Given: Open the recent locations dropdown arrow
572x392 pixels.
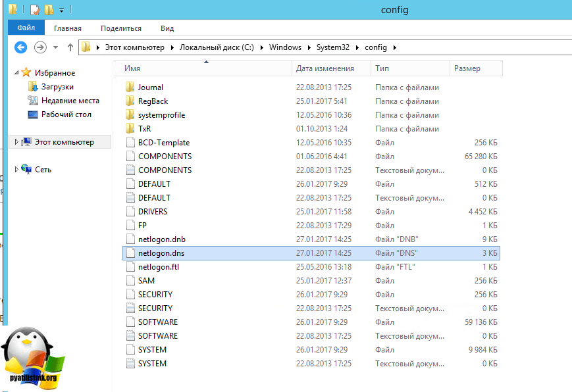Looking at the screenshot, I should pos(56,47).
